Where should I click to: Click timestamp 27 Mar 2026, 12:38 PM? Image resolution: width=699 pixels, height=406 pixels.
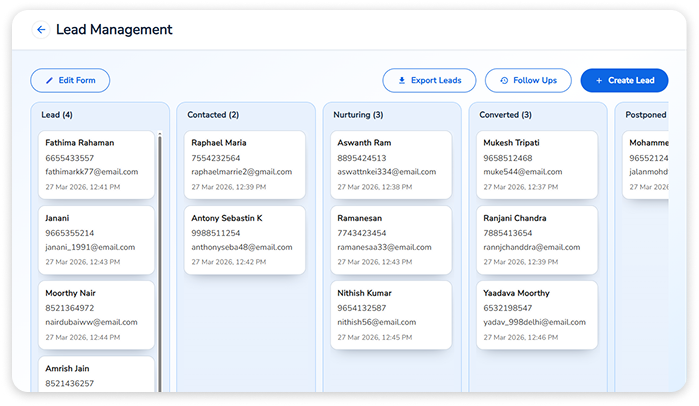pyautogui.click(x=374, y=187)
